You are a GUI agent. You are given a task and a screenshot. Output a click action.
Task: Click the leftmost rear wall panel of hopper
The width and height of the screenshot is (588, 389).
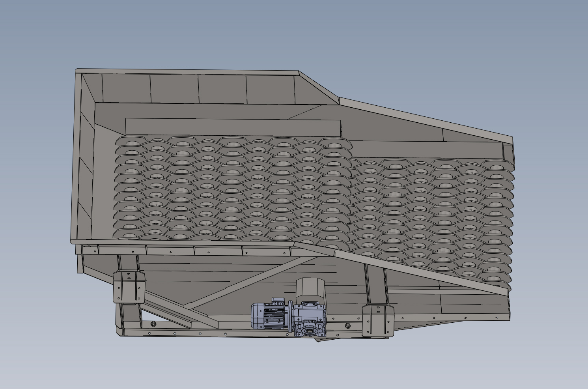(126, 89)
